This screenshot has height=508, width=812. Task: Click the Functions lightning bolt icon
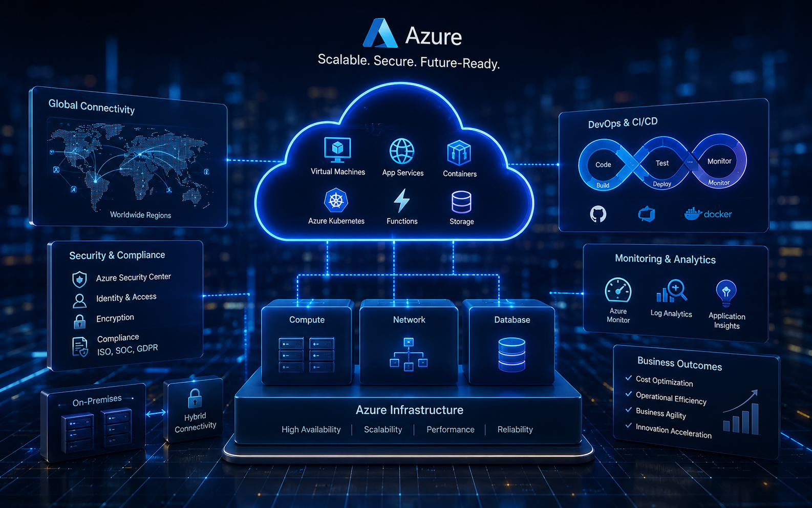pos(401,200)
